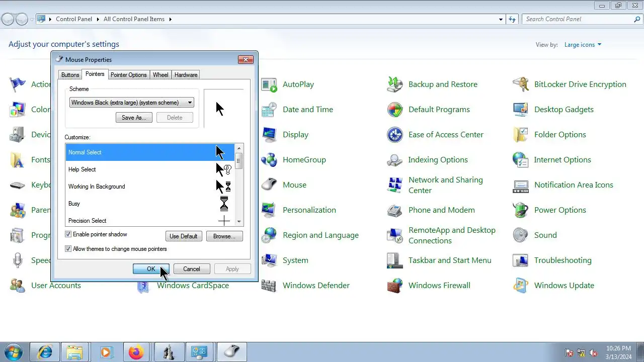Image resolution: width=644 pixels, height=362 pixels.
Task: Switch to the Wheel tab
Action: click(160, 75)
